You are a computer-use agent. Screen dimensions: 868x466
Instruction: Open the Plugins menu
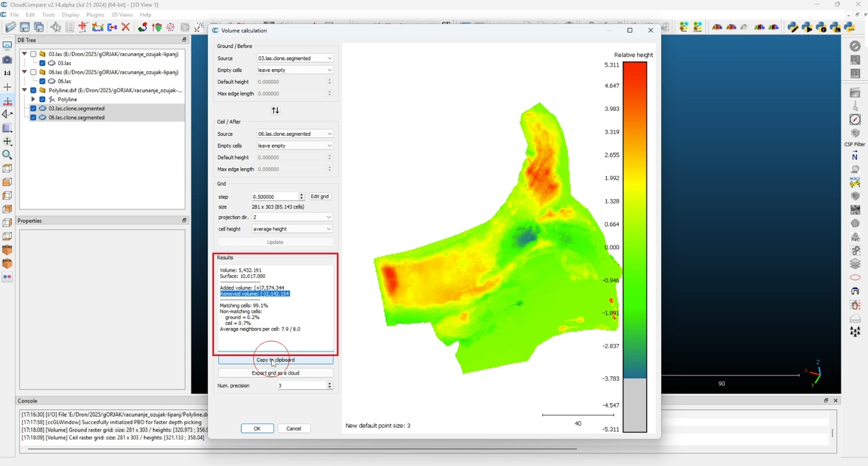[x=95, y=14]
